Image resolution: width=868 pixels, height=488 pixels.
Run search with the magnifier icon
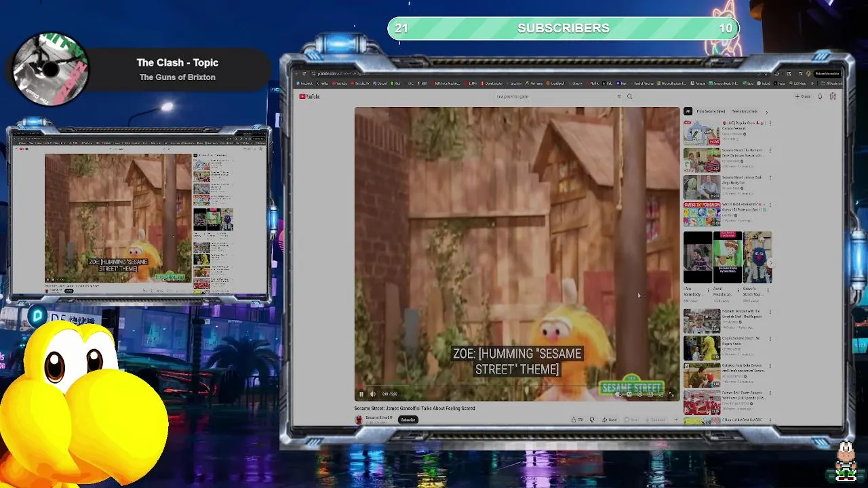[x=629, y=96]
